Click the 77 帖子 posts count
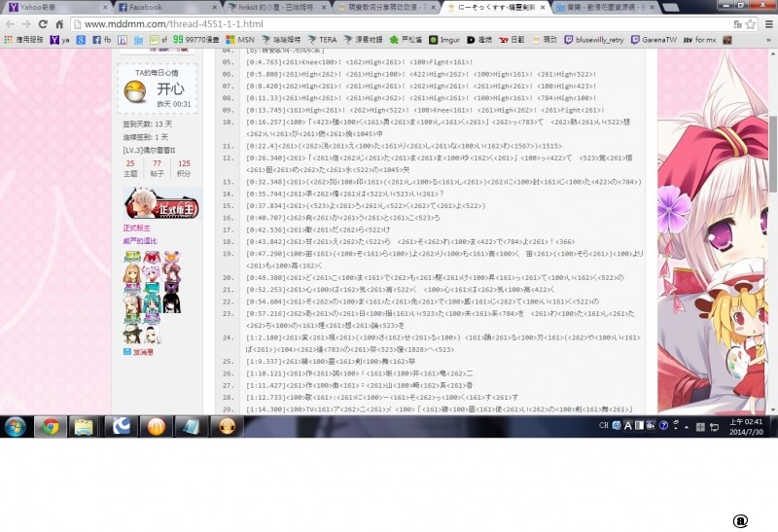 (x=157, y=168)
